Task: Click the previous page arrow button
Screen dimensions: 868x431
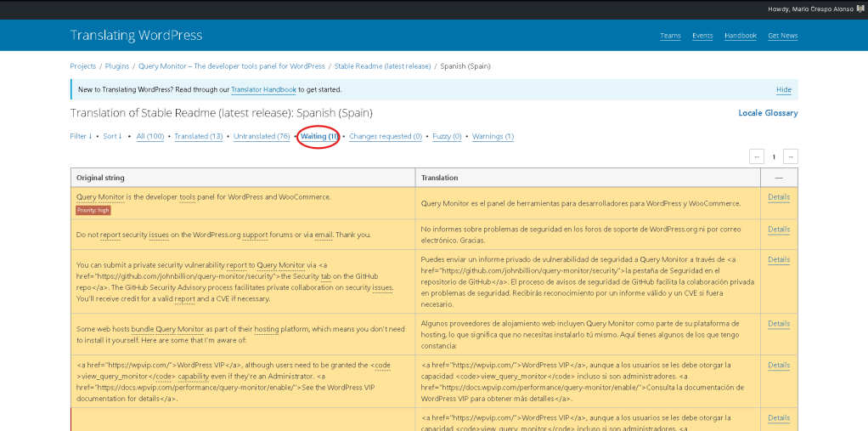Action: click(x=757, y=156)
